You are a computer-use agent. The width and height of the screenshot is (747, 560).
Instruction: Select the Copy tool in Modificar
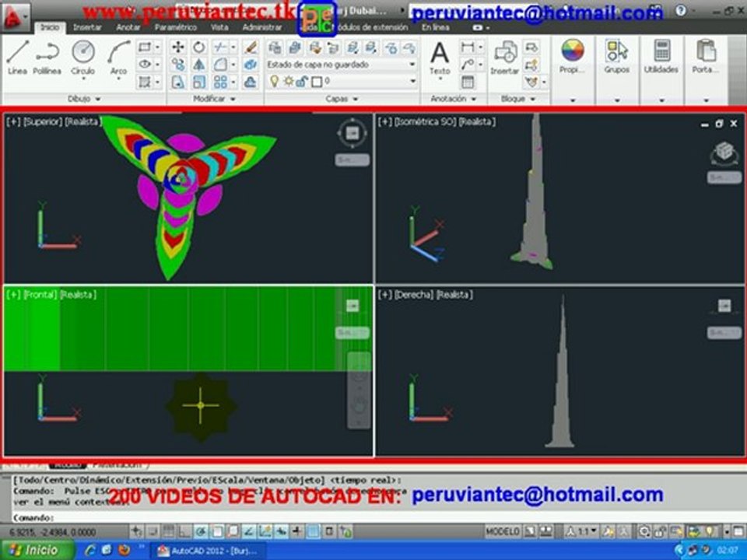pos(177,65)
